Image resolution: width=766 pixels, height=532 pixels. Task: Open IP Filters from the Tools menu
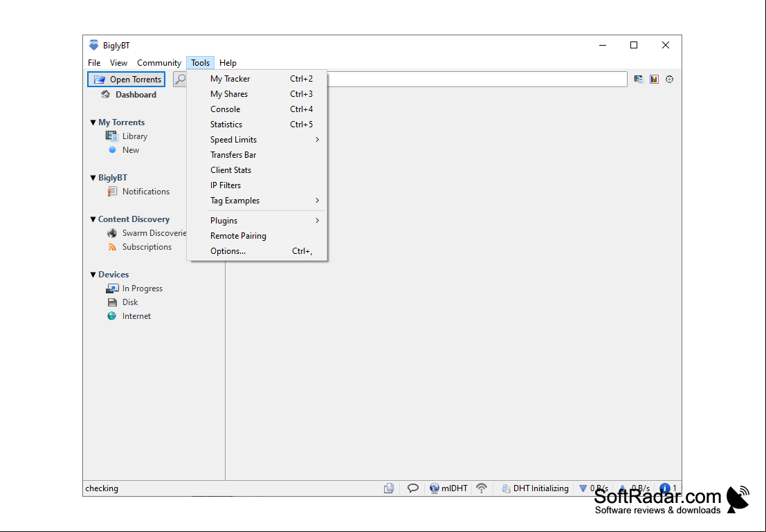point(257,185)
